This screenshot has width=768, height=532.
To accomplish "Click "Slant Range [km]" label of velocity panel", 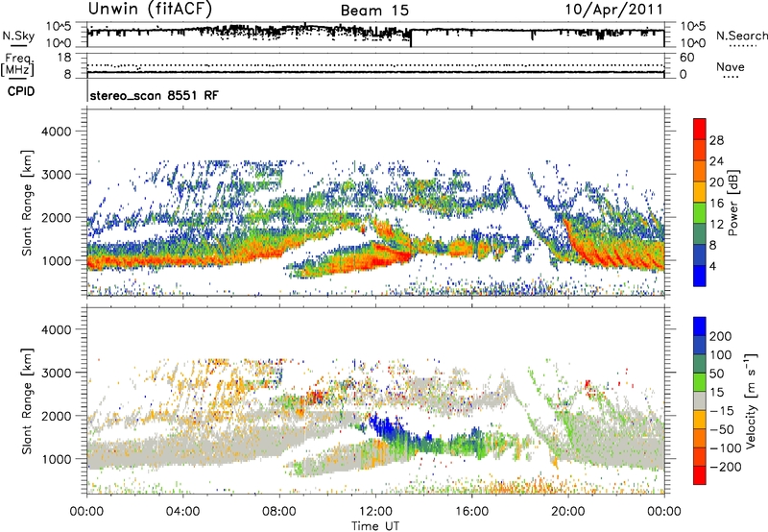I will tap(27, 401).
